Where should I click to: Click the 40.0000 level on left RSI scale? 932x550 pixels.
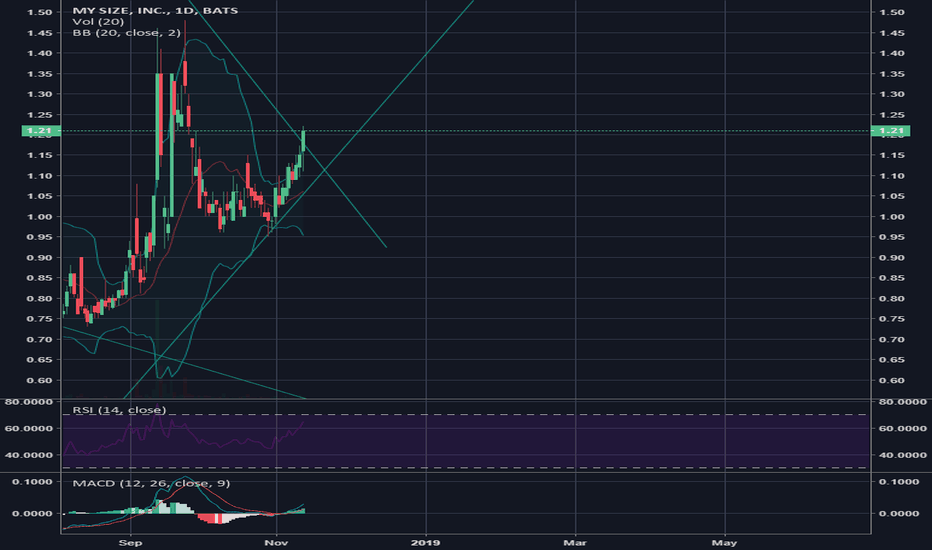coord(29,455)
